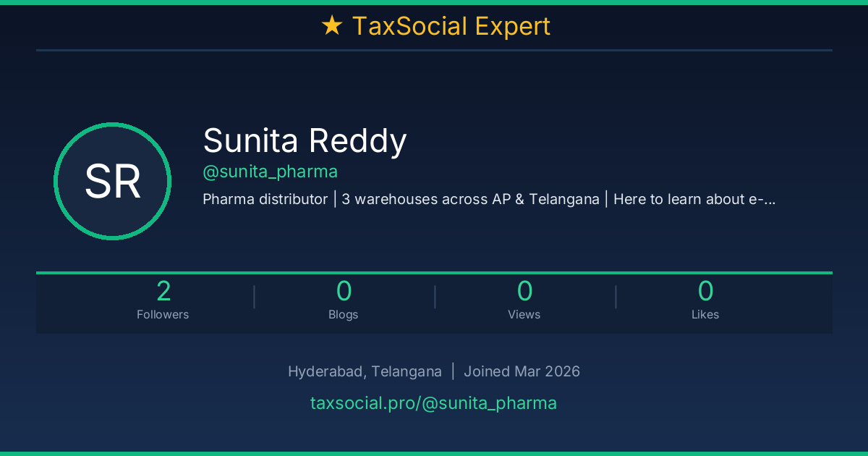Open the taxsocial.pro/@sunita_pharma profile link
This screenshot has width=868, height=456.
433,403
